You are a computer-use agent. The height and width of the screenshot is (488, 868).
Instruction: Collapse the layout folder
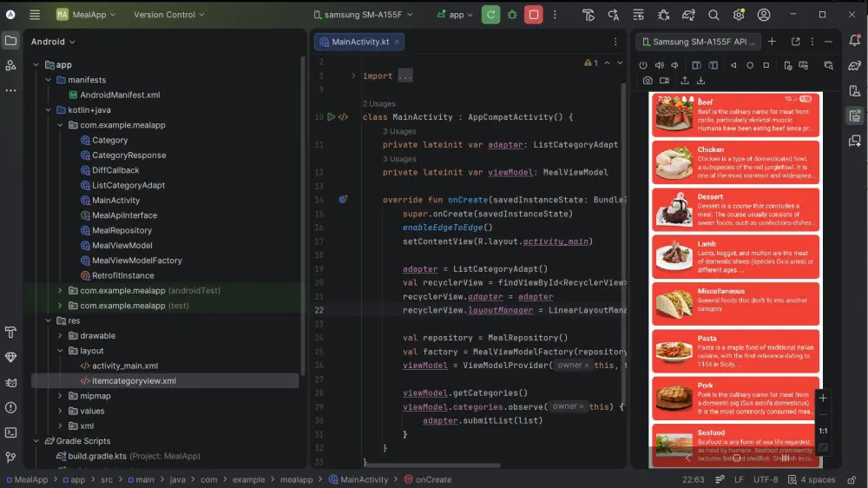coord(60,351)
